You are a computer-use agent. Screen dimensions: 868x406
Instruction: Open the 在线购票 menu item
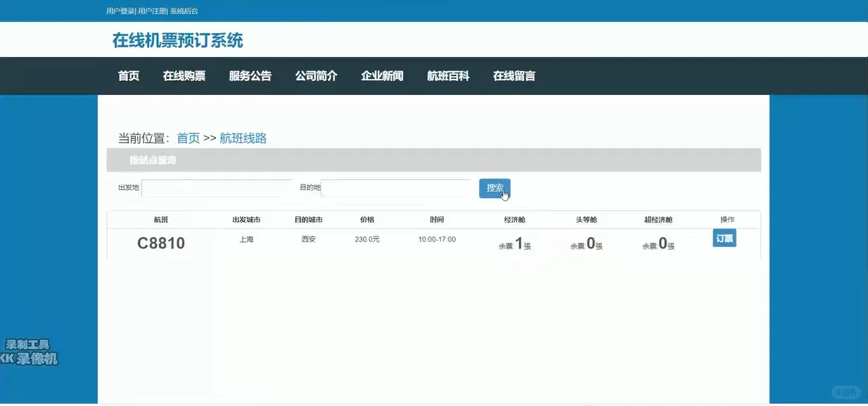(184, 75)
